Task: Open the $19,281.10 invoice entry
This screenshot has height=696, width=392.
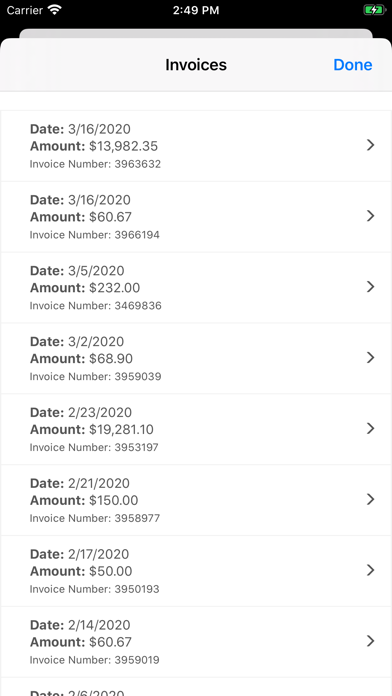Action: [x=196, y=429]
